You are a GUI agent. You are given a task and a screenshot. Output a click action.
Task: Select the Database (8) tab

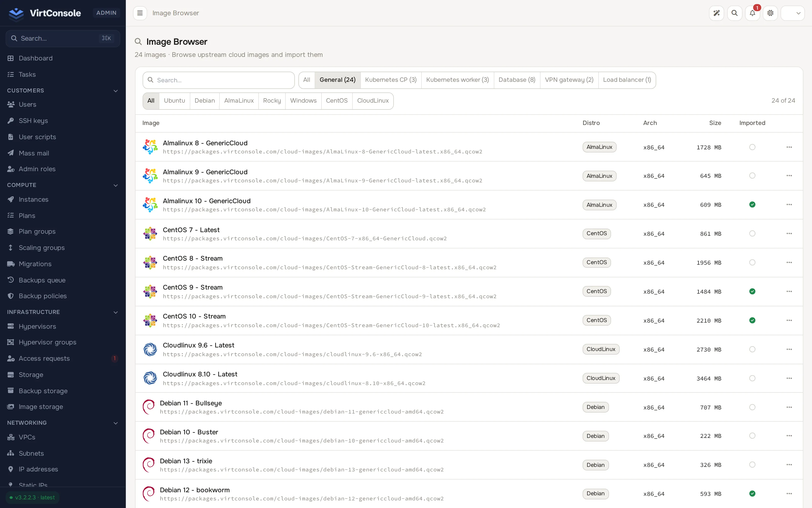(x=517, y=80)
